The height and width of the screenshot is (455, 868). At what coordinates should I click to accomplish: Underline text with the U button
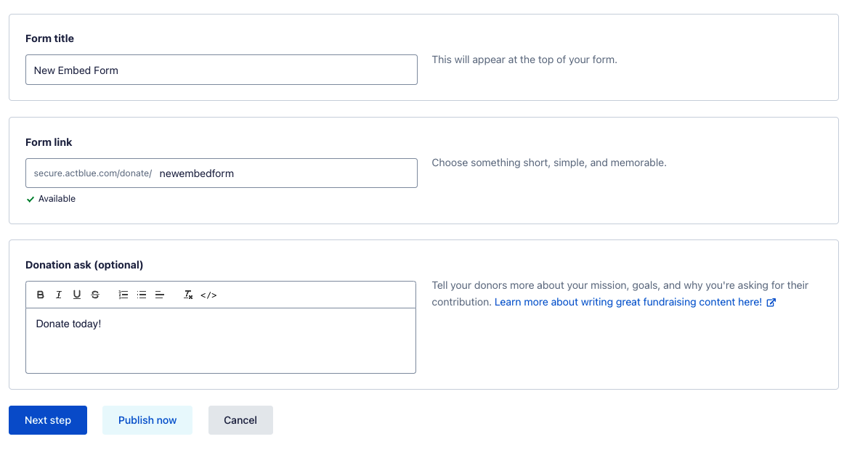pos(77,295)
